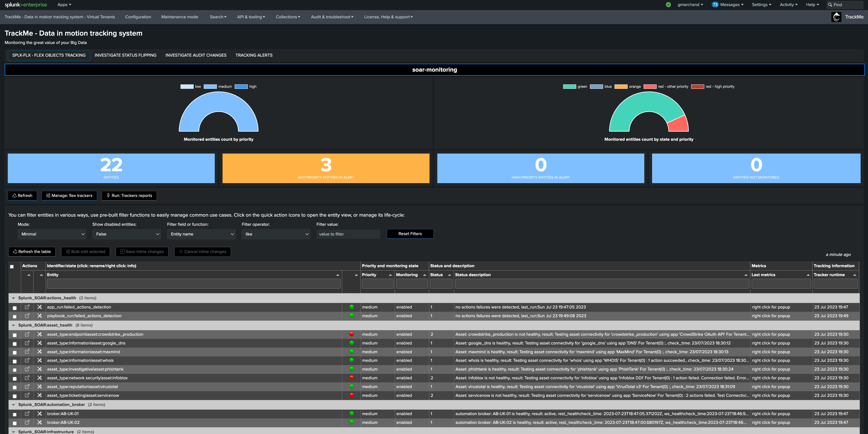Open entity view icon for broker:AB-UK-01

coord(27,413)
